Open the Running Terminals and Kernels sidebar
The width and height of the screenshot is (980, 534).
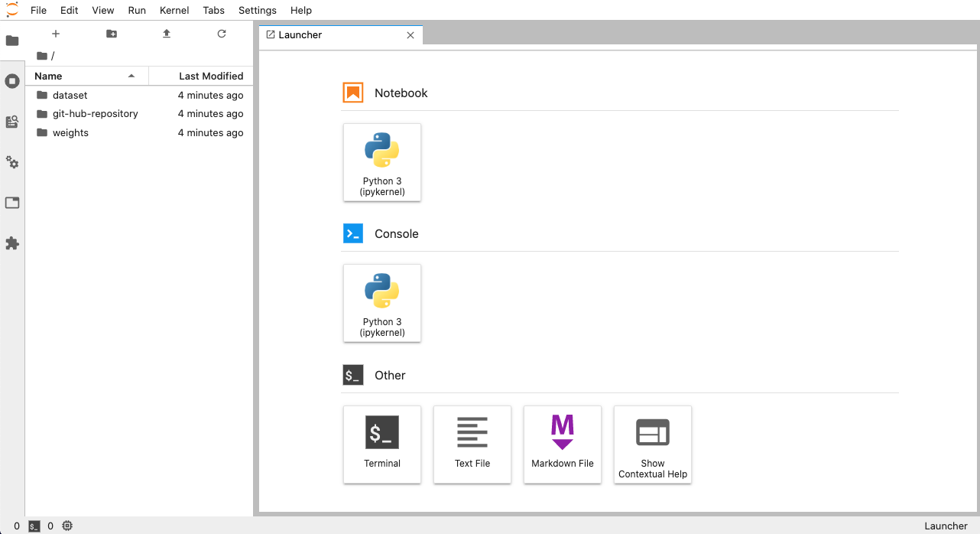point(12,81)
